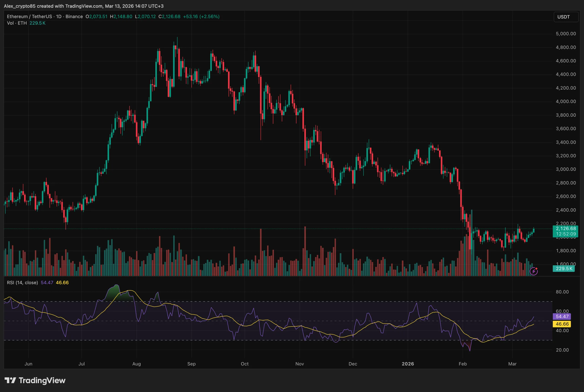Click the Alex_crypto85 created with TradingView.com header
Image resolution: width=584 pixels, height=392 pixels.
(x=83, y=6)
